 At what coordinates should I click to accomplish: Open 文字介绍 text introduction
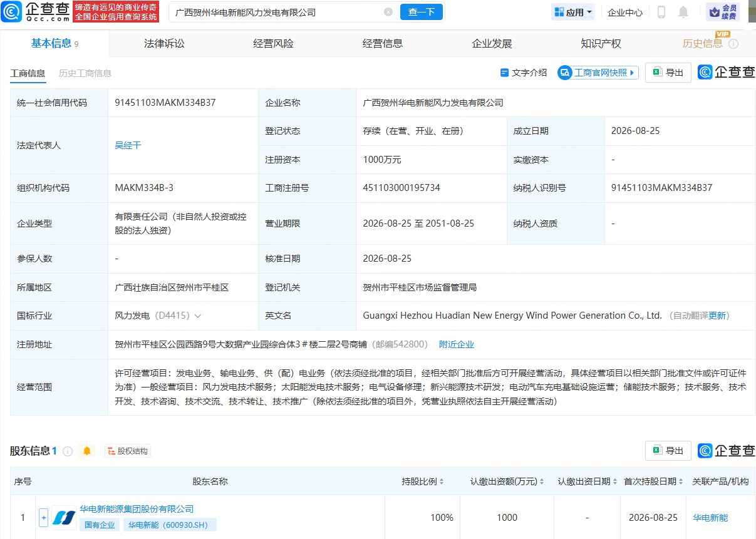(x=524, y=73)
